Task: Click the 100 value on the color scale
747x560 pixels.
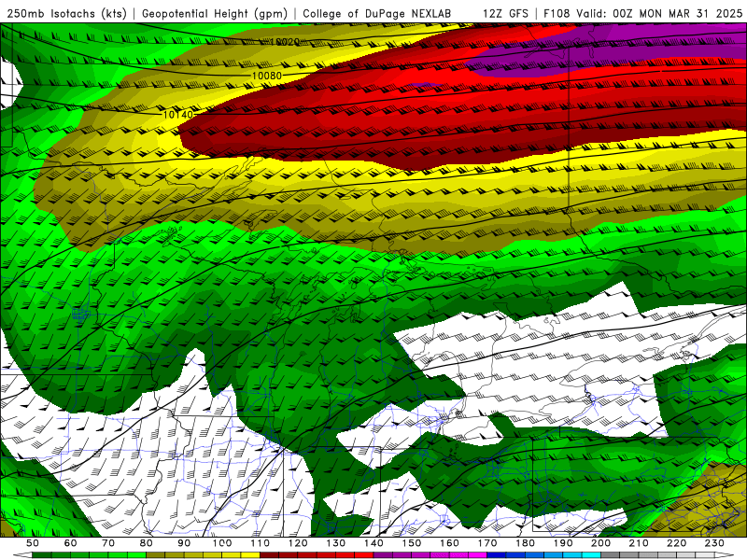Action: tap(222, 543)
